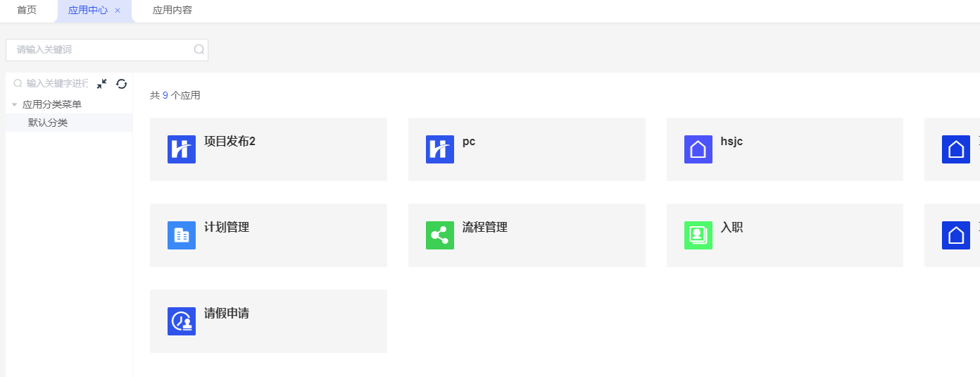Switch to the 首页 tab

27,11
